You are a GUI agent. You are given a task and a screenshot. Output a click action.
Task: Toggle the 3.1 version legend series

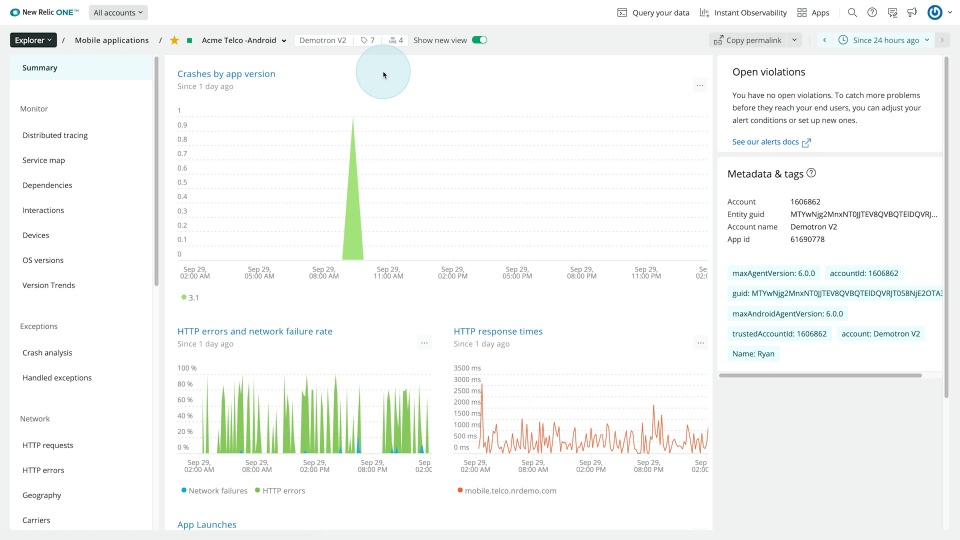click(190, 298)
